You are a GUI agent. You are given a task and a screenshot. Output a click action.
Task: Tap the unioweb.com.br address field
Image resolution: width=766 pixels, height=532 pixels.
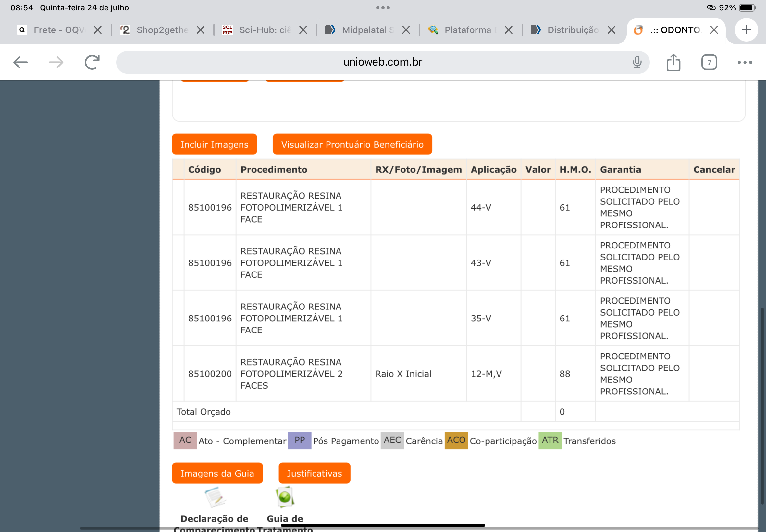click(x=382, y=62)
